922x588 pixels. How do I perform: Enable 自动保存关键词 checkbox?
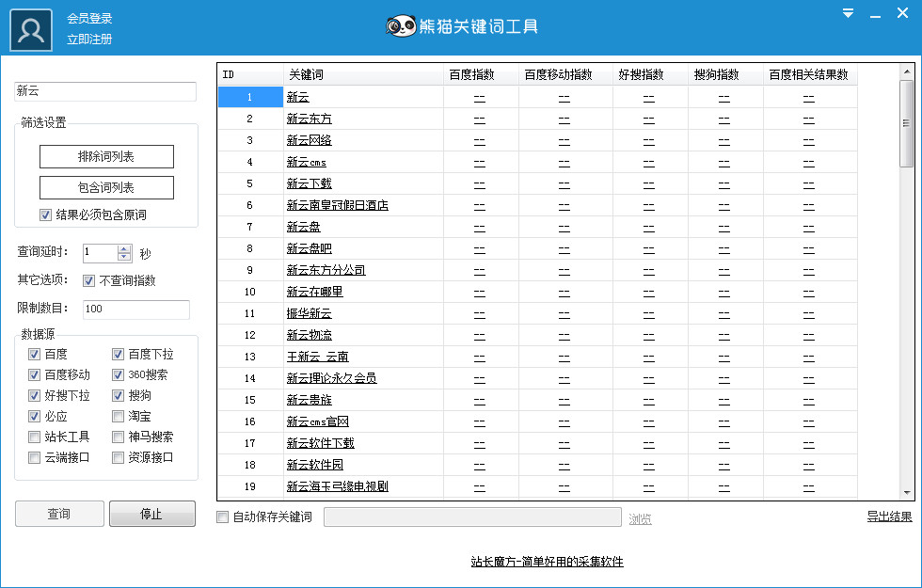coord(223,517)
